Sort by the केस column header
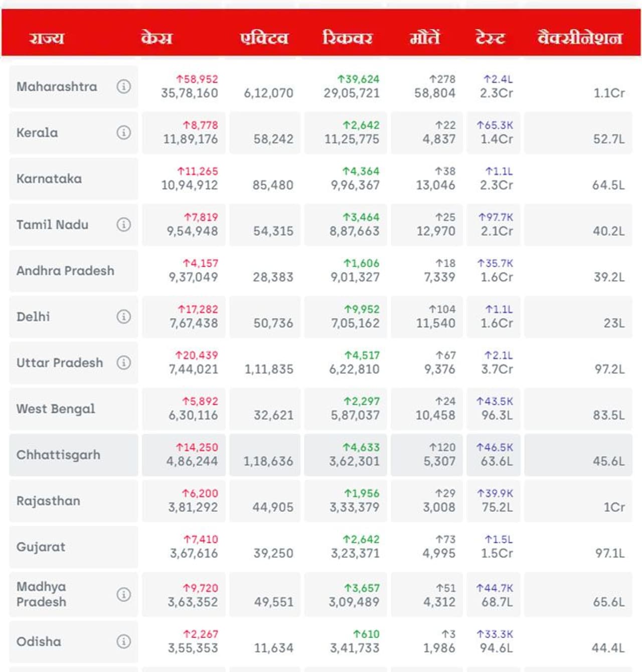The image size is (642, 672). click(x=156, y=38)
